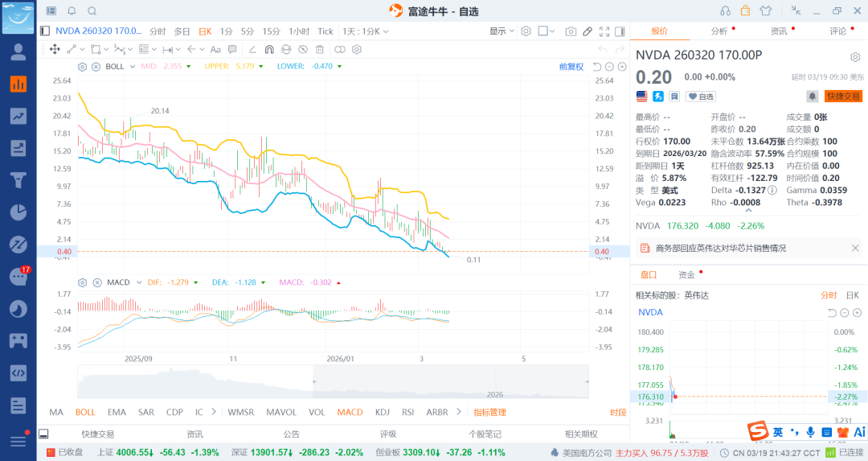
Task: Open the code/API sidebar icon
Action: (18, 373)
